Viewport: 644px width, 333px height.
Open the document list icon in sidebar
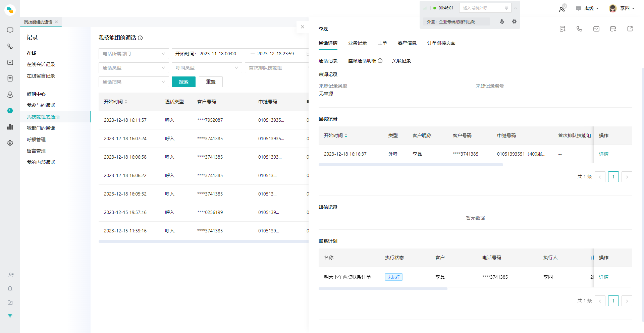pyautogui.click(x=10, y=78)
